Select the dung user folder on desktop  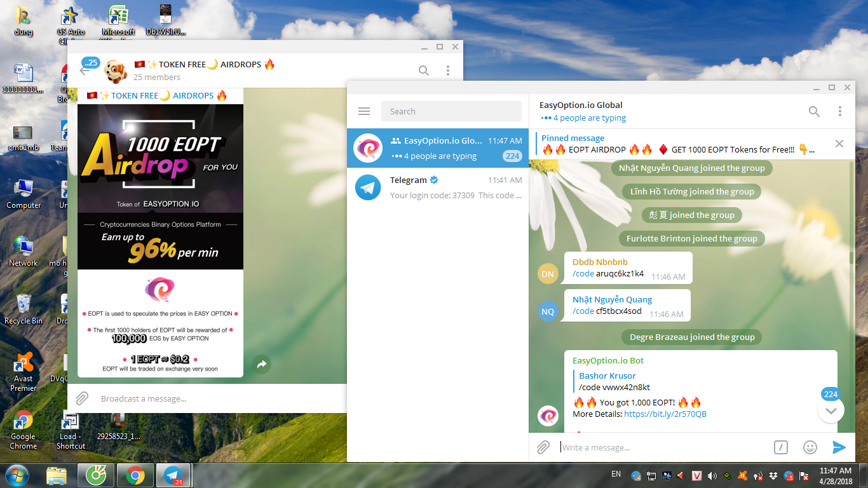click(22, 20)
